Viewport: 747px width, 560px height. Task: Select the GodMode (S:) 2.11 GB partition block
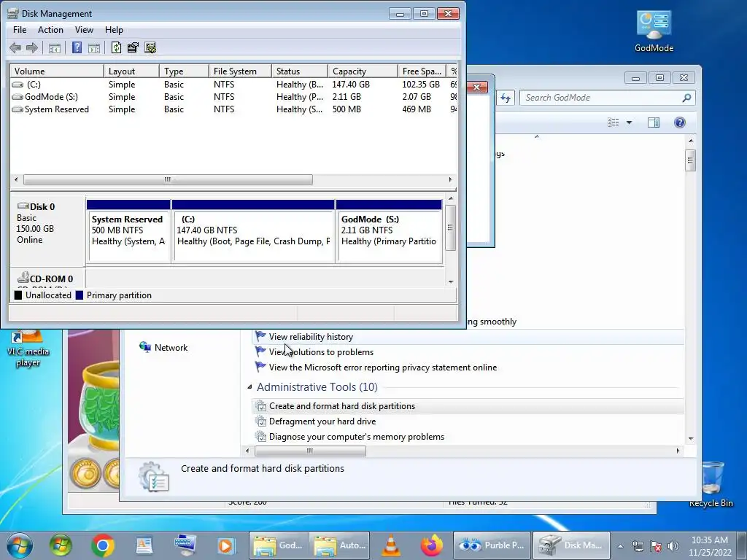(x=389, y=231)
